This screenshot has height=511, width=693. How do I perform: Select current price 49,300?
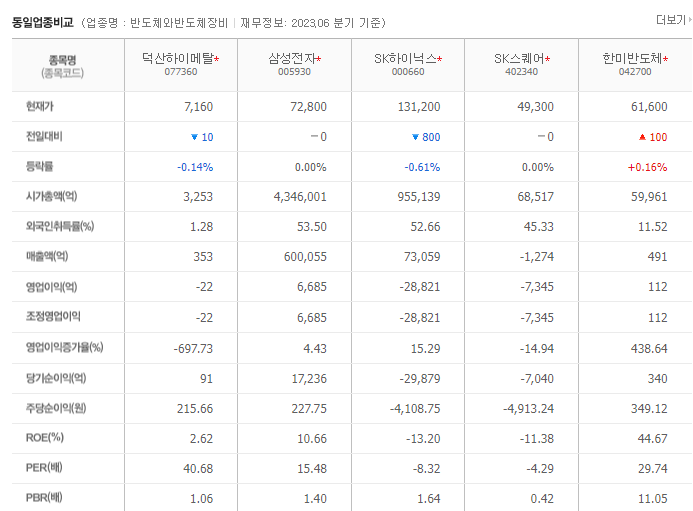[x=535, y=107]
